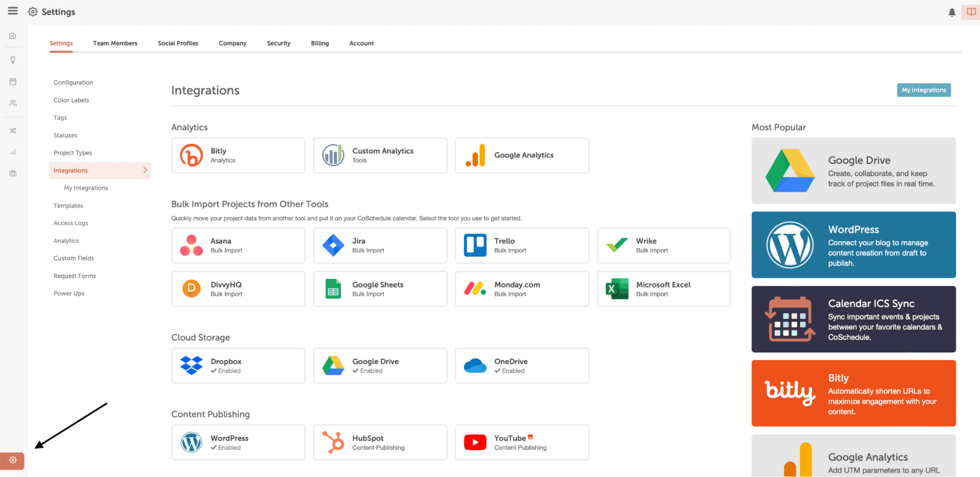Click the orange settings gear in the sidebar
This screenshot has height=477, width=980.
click(x=12, y=460)
